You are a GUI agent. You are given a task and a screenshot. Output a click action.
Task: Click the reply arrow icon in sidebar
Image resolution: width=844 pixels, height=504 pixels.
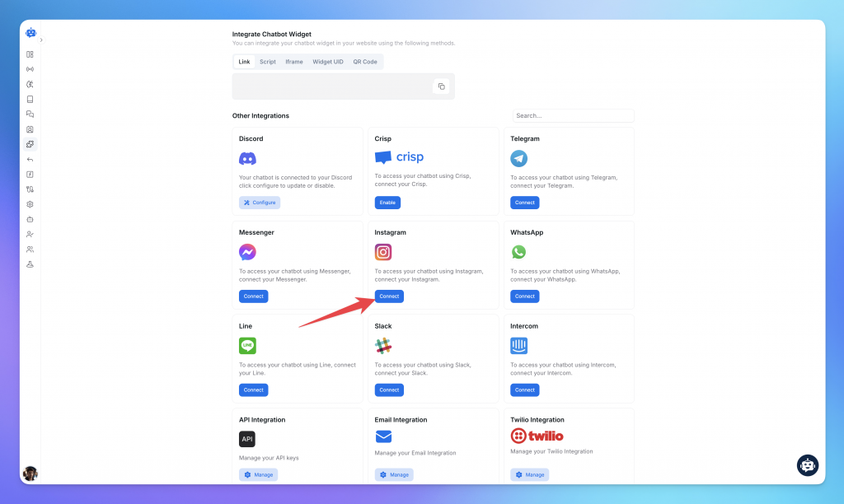30,159
